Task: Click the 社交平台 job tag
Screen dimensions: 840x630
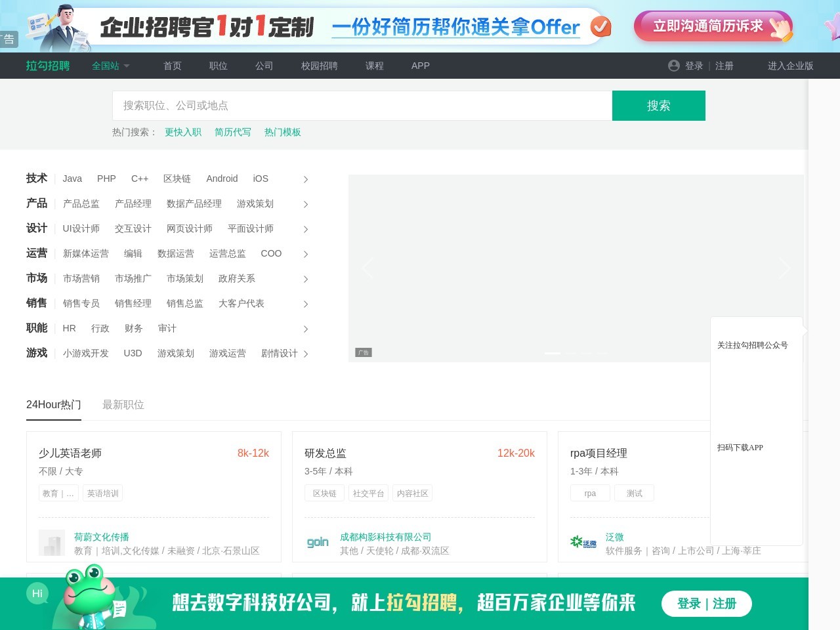Action: 368,493
